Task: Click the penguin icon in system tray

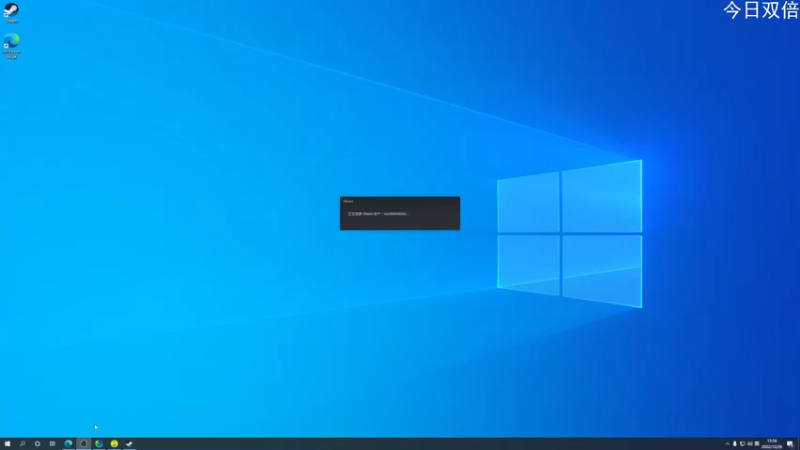Action: click(x=735, y=444)
